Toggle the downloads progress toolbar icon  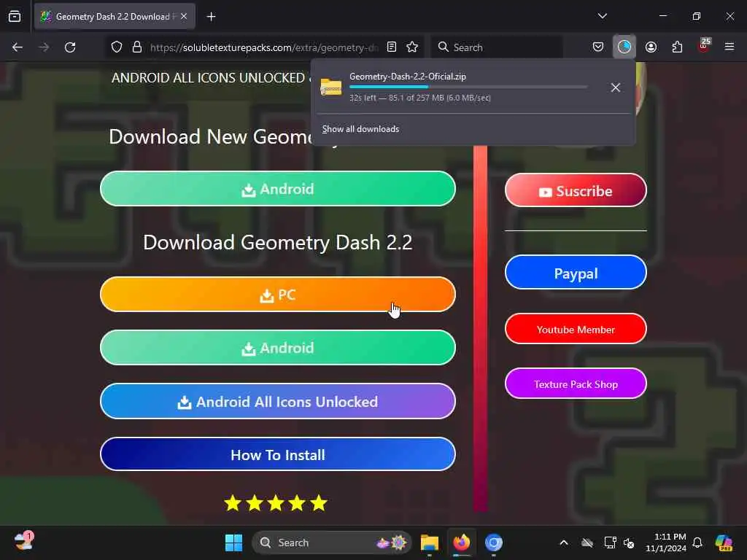[x=624, y=47]
